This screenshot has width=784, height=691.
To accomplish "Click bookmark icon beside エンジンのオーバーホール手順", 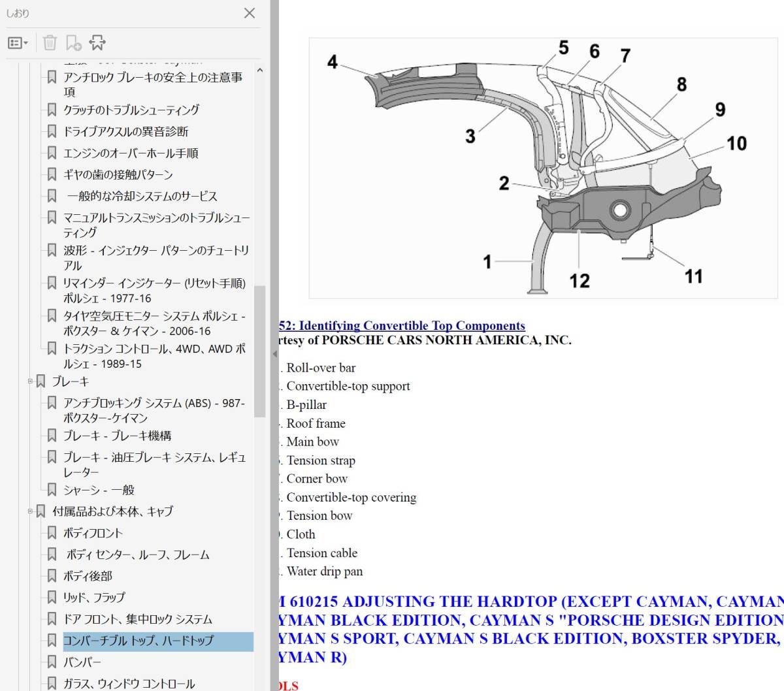I will (52, 153).
